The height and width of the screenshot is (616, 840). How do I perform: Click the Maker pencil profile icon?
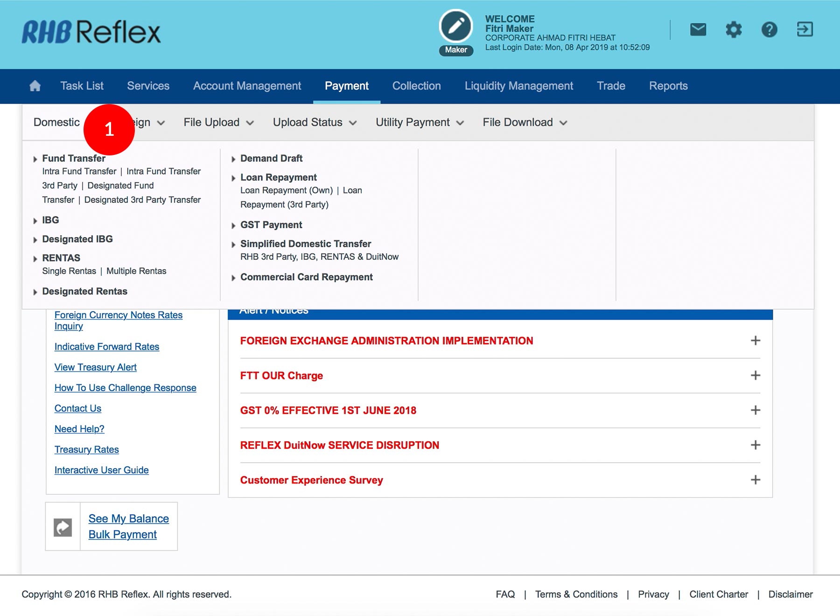(x=456, y=27)
